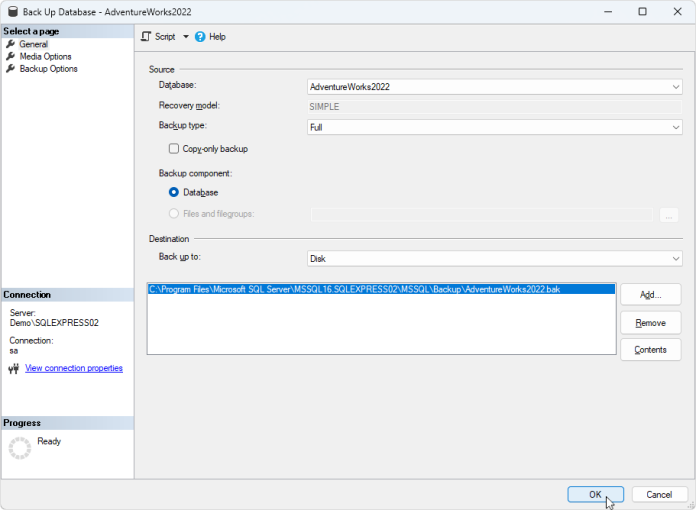Viewport: 696px width, 510px height.
Task: Click the Demo\SQLEXPRESS02 server name text
Action: point(54,323)
